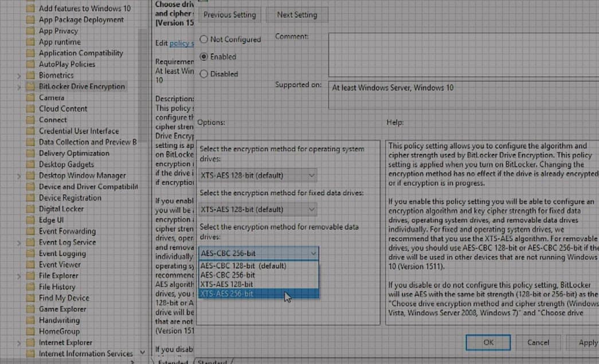
Task: Choose XTS-AES 256-bit from the dropdown list
Action: (259, 293)
